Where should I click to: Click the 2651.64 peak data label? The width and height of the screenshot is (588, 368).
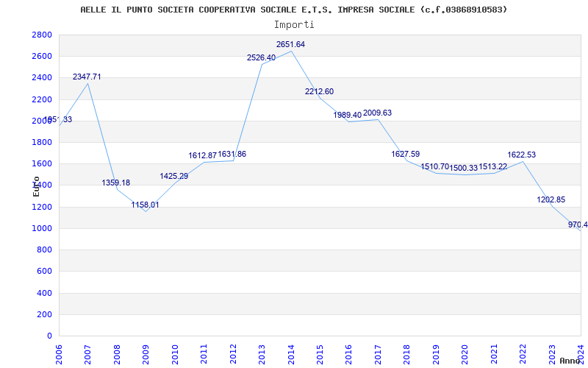(x=290, y=45)
